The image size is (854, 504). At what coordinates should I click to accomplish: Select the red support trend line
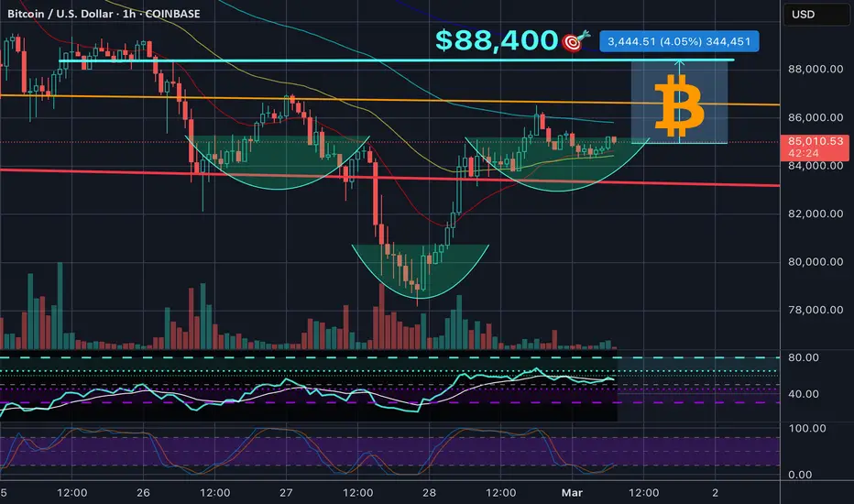point(390,178)
